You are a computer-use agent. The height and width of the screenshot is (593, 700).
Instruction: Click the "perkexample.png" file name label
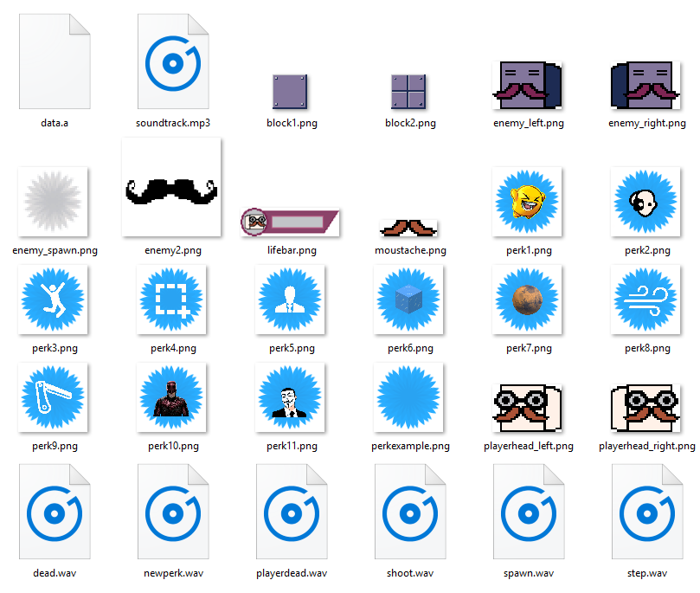pyautogui.click(x=411, y=446)
